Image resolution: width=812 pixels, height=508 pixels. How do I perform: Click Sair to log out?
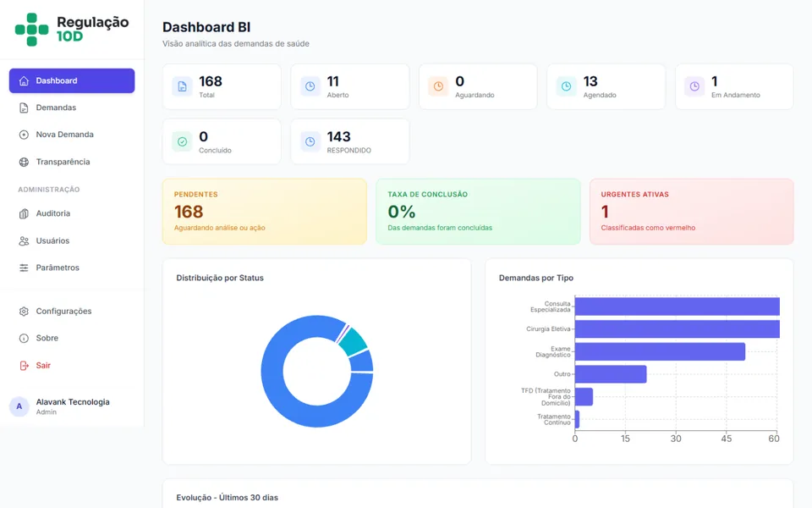(x=72, y=366)
